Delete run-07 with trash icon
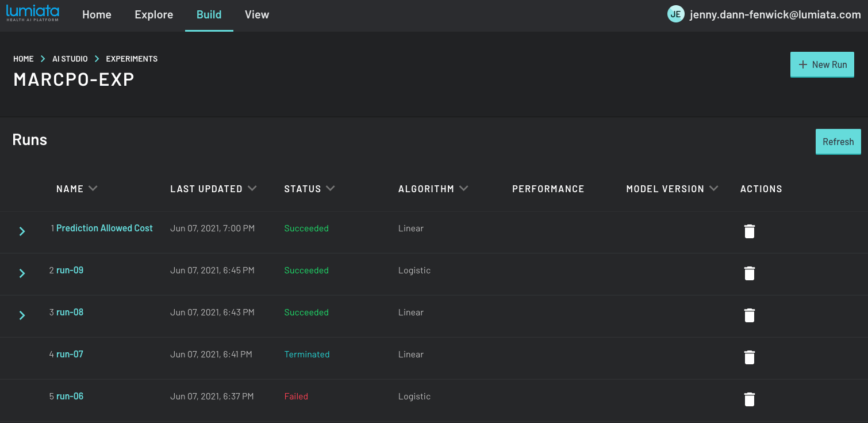 pyautogui.click(x=749, y=357)
